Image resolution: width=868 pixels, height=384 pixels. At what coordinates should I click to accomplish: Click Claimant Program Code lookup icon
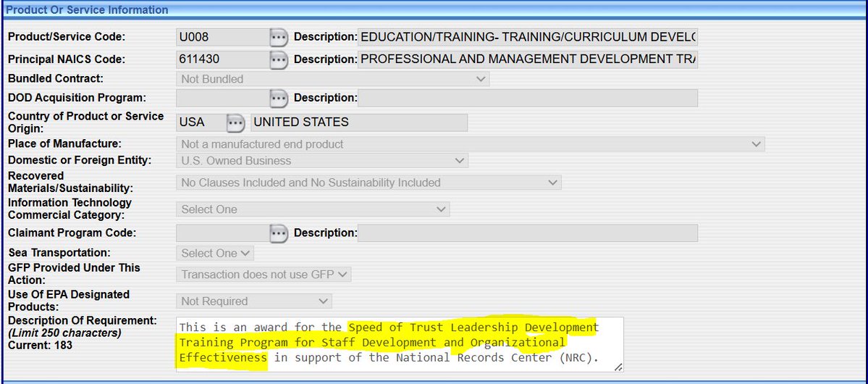click(x=279, y=233)
